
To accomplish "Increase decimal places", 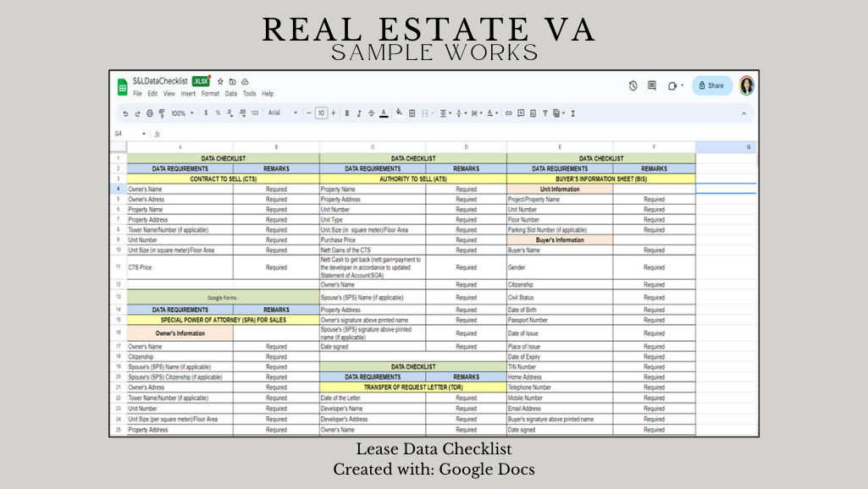I will click(x=242, y=113).
